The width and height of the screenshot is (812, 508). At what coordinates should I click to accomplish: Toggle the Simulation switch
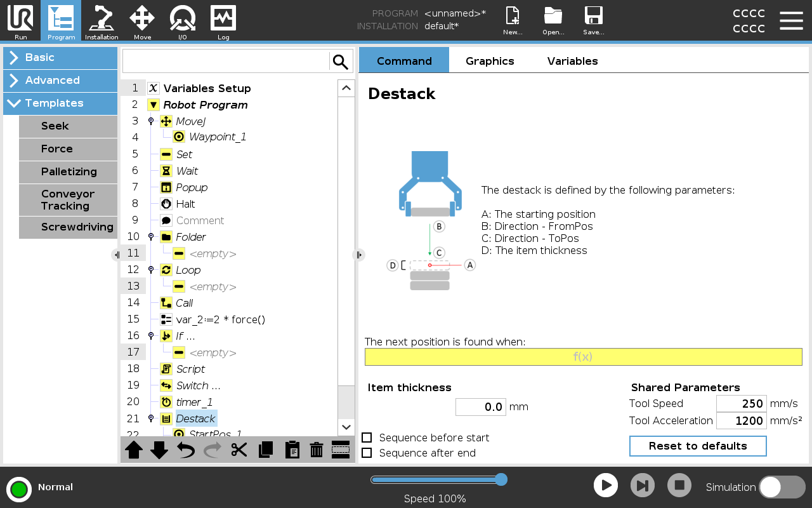pos(782,487)
